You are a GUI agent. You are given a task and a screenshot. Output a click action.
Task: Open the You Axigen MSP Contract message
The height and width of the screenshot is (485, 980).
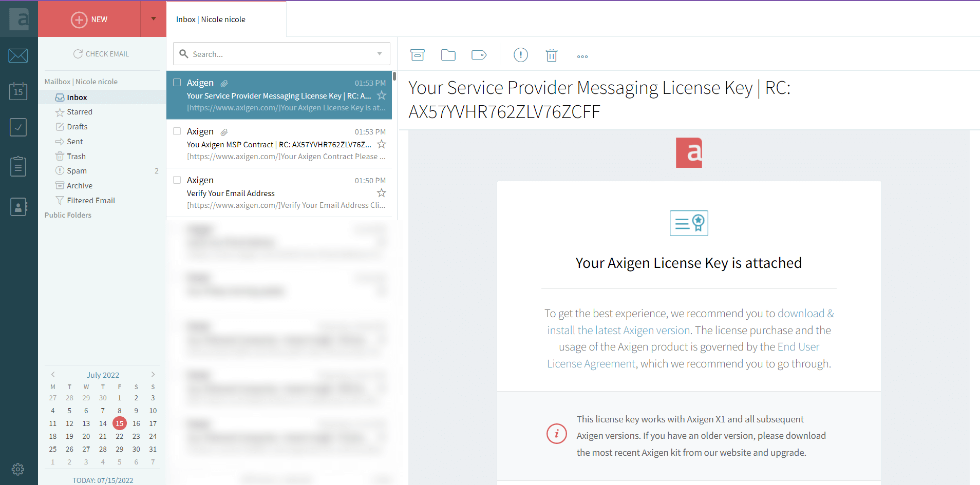tap(279, 144)
